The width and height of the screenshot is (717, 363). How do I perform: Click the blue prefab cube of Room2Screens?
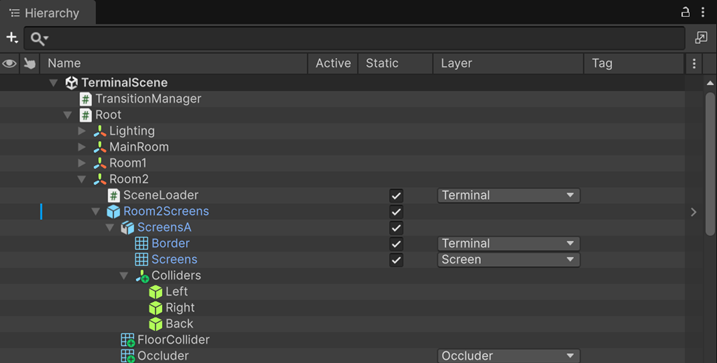pyautogui.click(x=113, y=212)
